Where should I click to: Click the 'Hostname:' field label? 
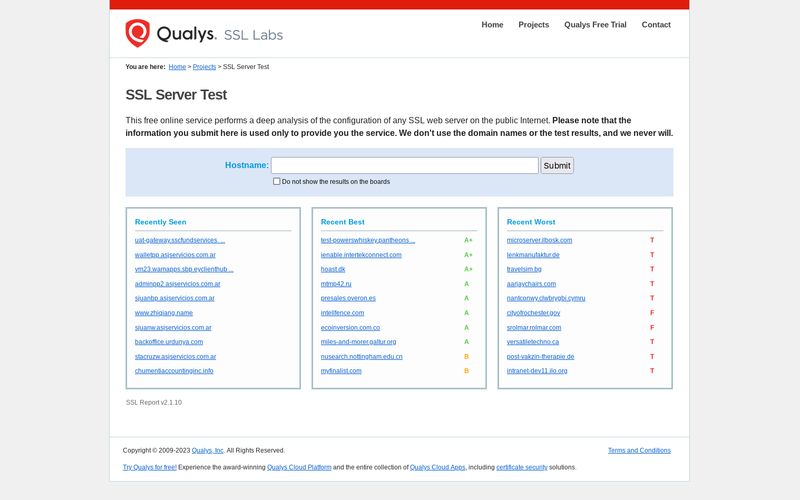coord(246,165)
